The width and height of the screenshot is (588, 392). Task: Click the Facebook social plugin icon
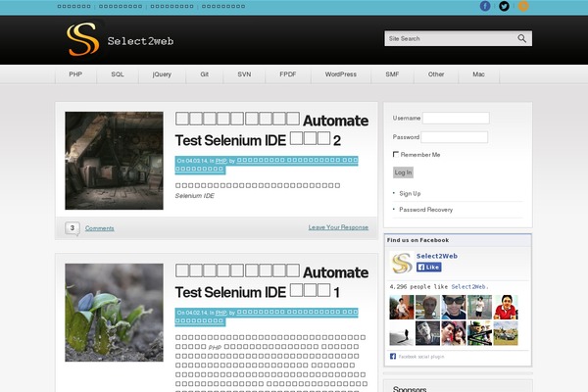click(x=393, y=357)
